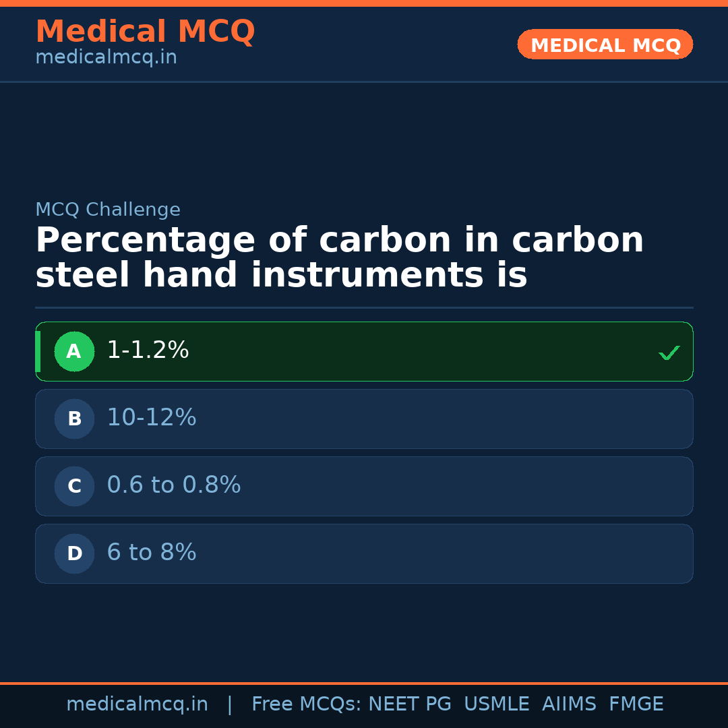This screenshot has width=728, height=728.
Task: Click the green A letter circle
Action: click(74, 351)
